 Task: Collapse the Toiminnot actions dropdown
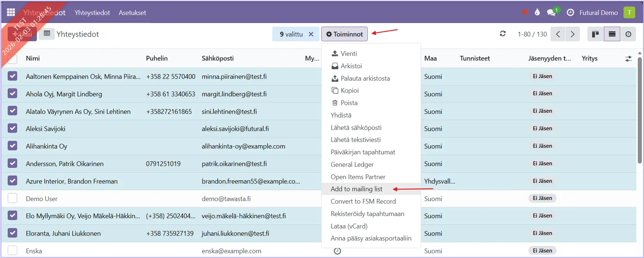344,34
